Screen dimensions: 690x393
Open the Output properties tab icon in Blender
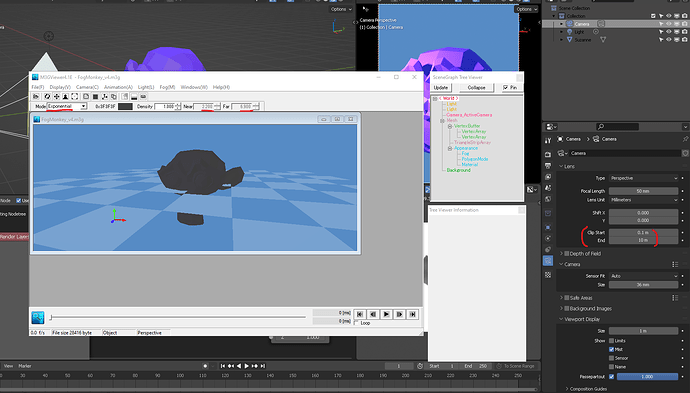click(548, 166)
